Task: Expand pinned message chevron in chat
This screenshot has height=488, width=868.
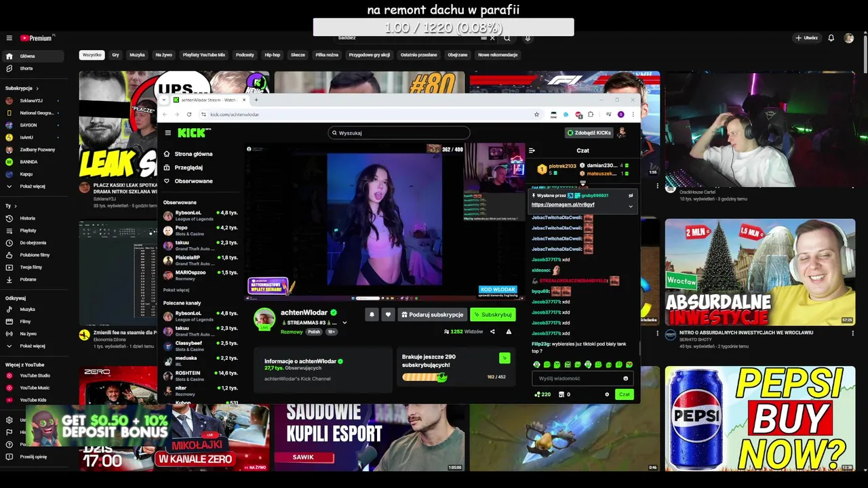Action: point(631,206)
